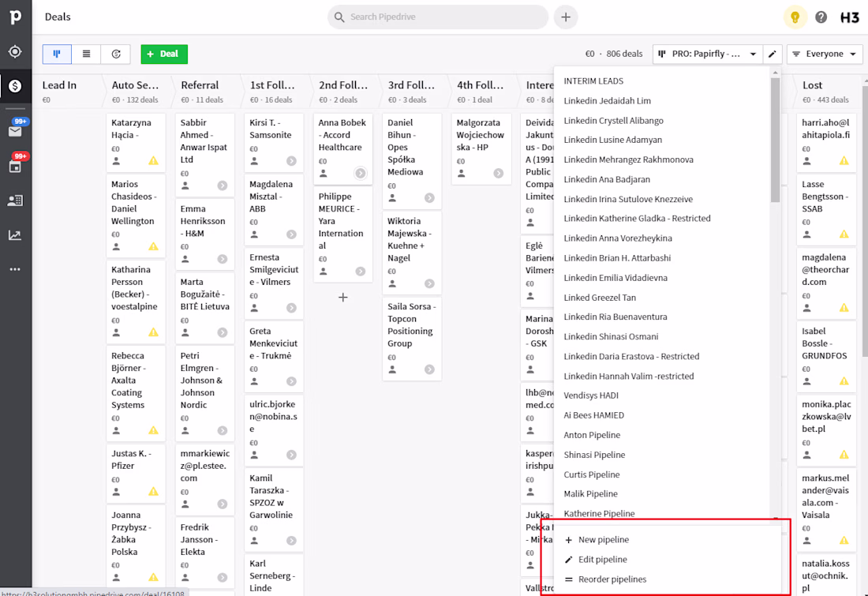Switch to Anton Pipeline
Viewport: 868px width, 596px height.
tap(592, 436)
